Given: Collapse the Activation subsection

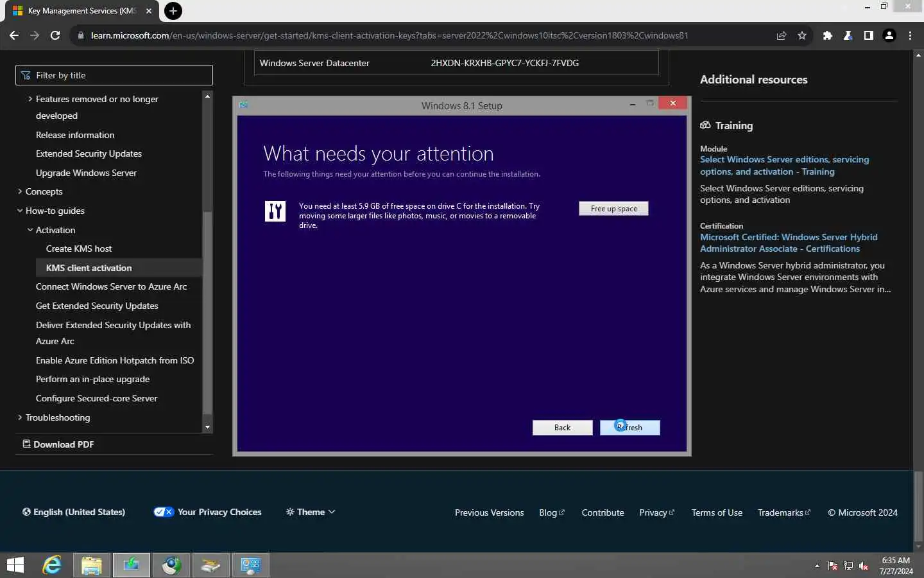Looking at the screenshot, I should [x=30, y=230].
